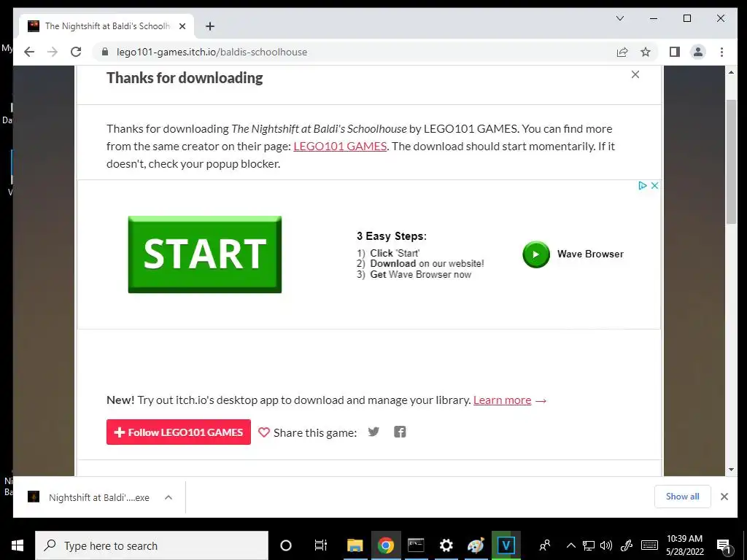Open the Windows Start menu

pos(18,545)
